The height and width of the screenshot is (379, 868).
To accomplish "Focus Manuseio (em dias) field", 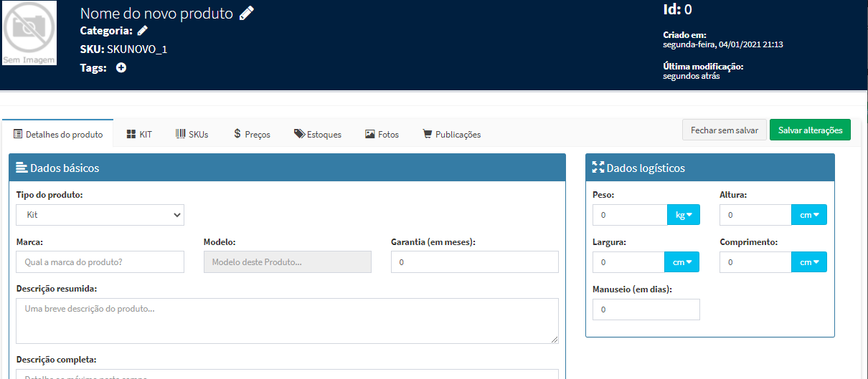I will click(646, 310).
